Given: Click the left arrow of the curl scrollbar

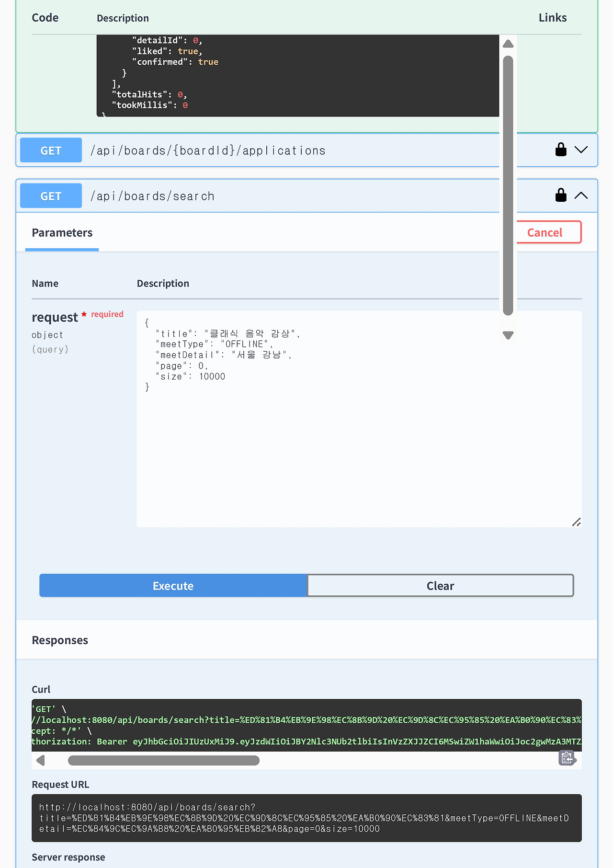Looking at the screenshot, I should 41,760.
